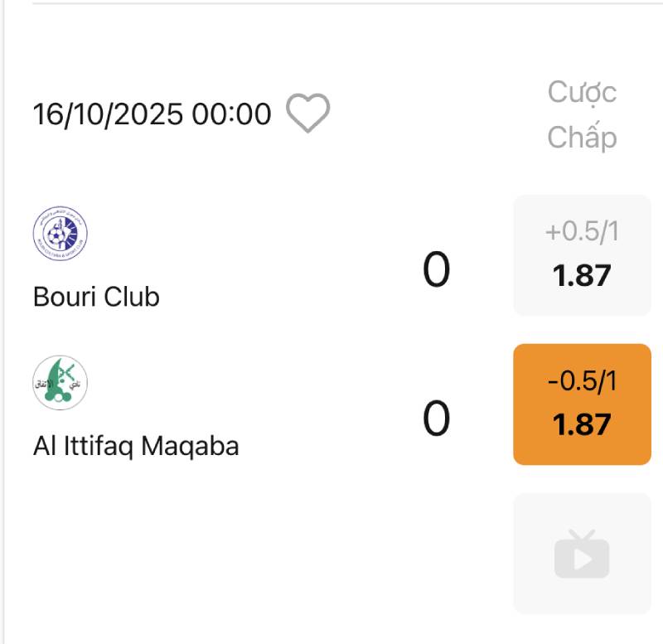663x644 pixels.
Task: Favorite the match with the heart icon
Action: click(307, 113)
